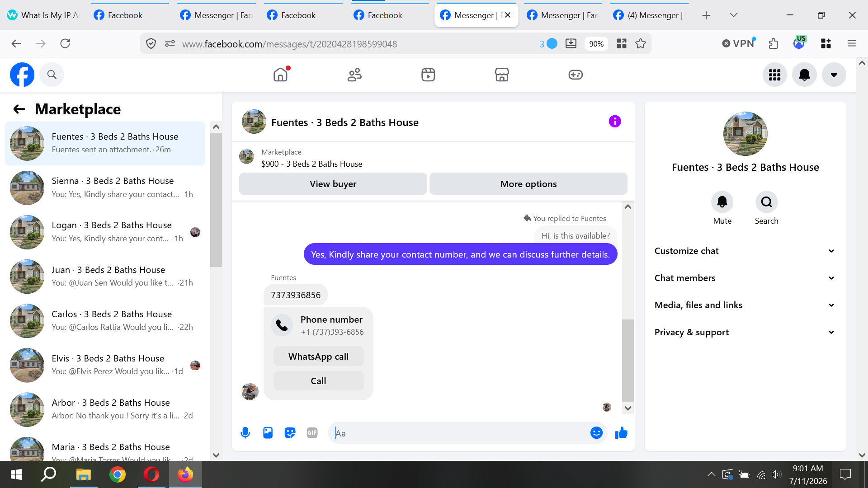Click the 90% zoom level indicator
868x488 pixels.
(x=596, y=44)
